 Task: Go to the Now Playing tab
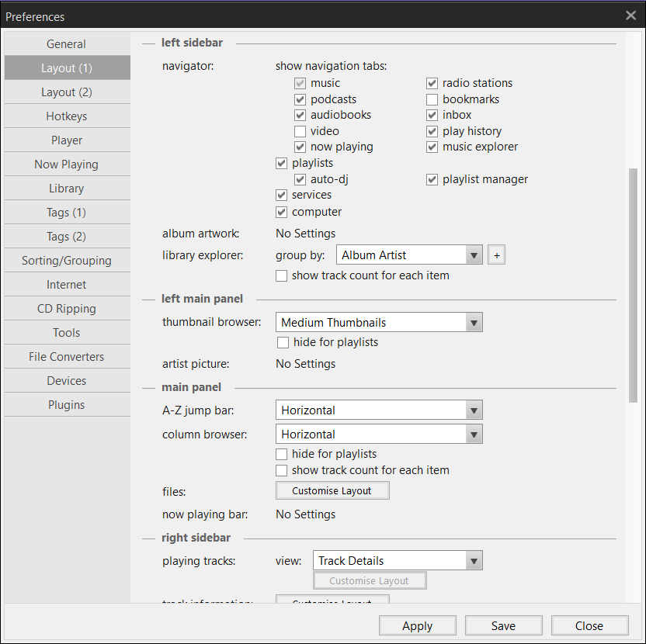coord(67,164)
